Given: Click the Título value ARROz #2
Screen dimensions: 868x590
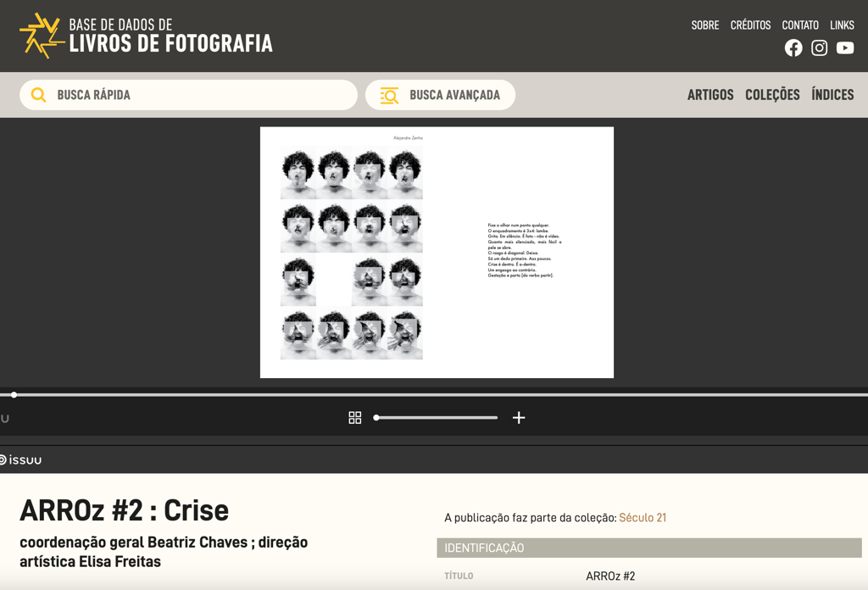Looking at the screenshot, I should (x=610, y=576).
